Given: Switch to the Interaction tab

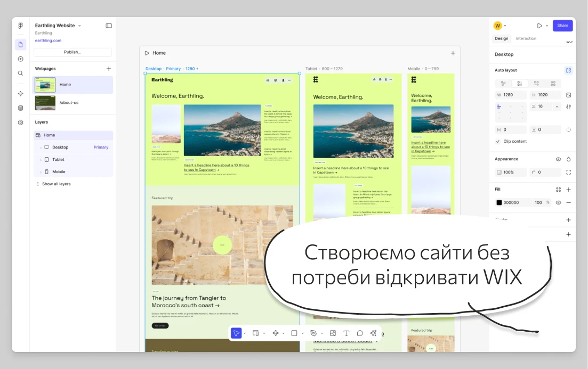Looking at the screenshot, I should coord(526,38).
